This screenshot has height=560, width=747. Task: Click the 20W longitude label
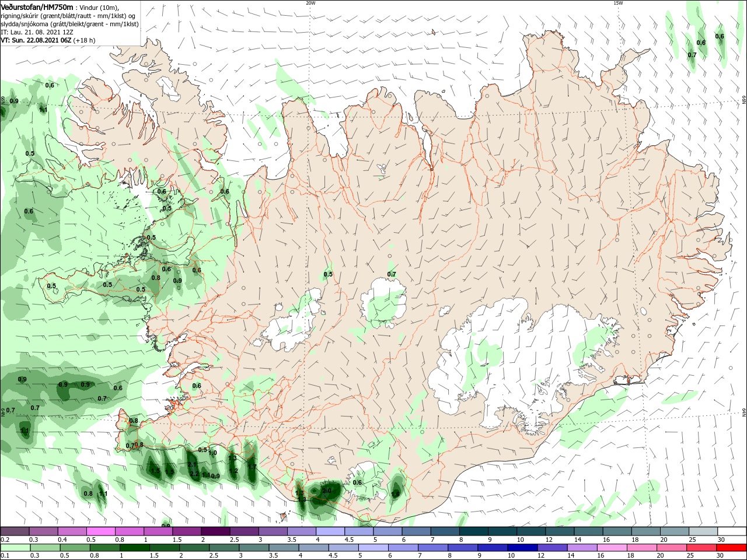click(x=310, y=3)
